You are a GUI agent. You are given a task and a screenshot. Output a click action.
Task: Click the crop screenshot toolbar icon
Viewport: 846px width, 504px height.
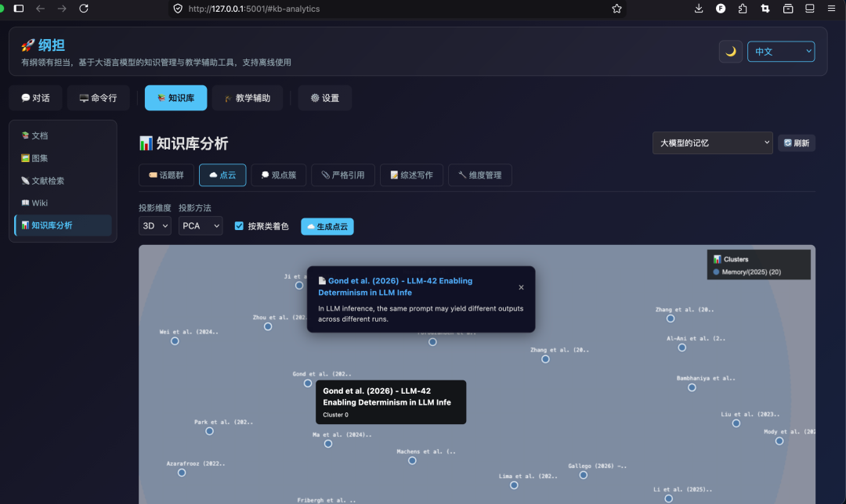765,9
